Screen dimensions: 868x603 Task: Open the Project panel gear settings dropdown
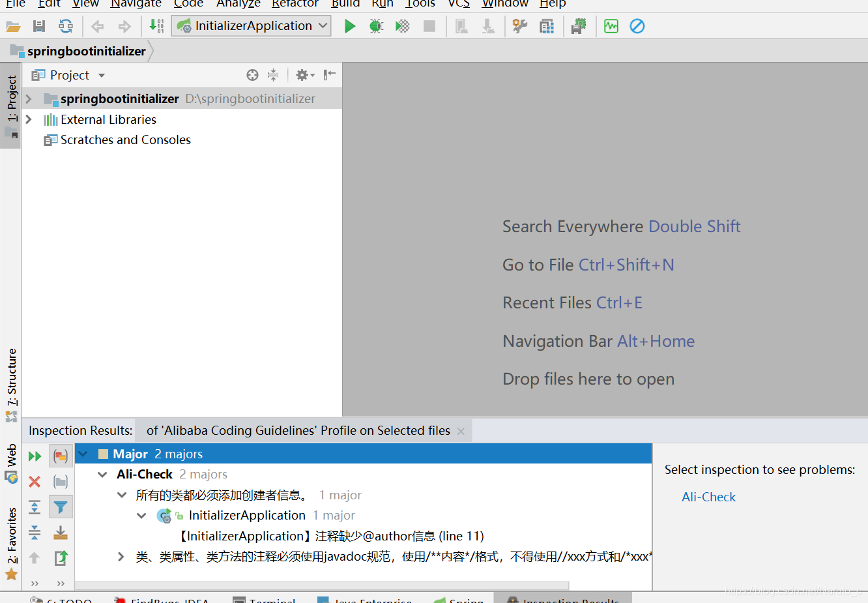tap(305, 75)
